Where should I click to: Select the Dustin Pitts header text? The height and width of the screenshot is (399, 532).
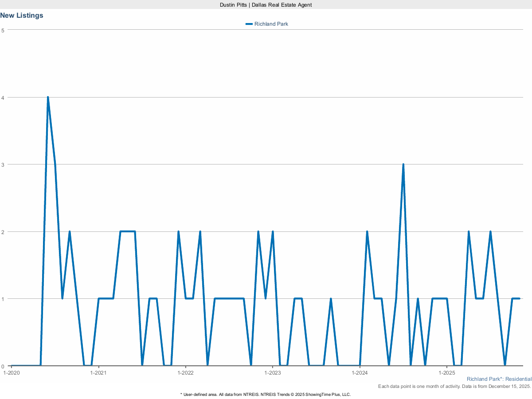(x=266, y=4)
